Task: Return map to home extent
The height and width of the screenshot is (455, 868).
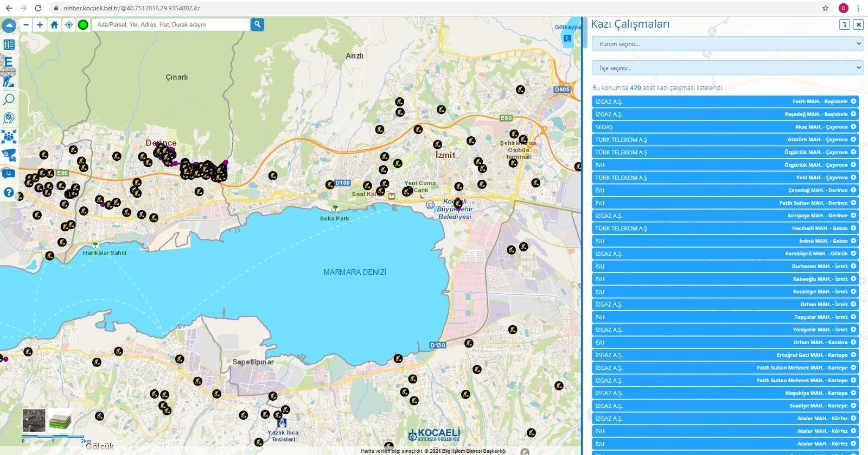Action: point(54,24)
